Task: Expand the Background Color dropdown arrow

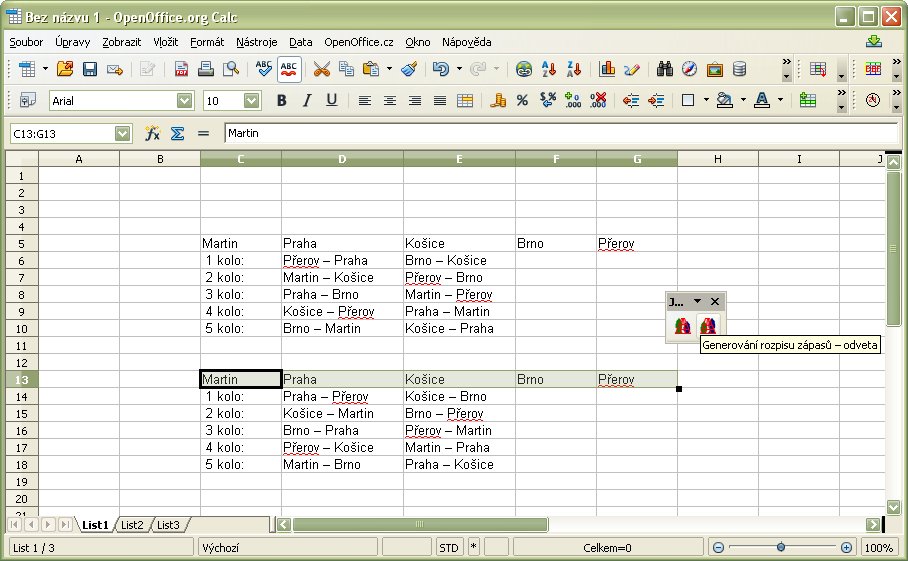Action: click(743, 100)
